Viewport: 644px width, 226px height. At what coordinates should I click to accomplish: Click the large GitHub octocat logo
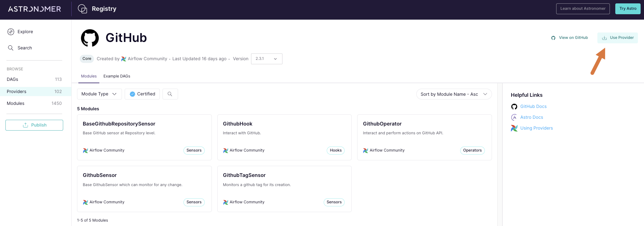pos(90,38)
